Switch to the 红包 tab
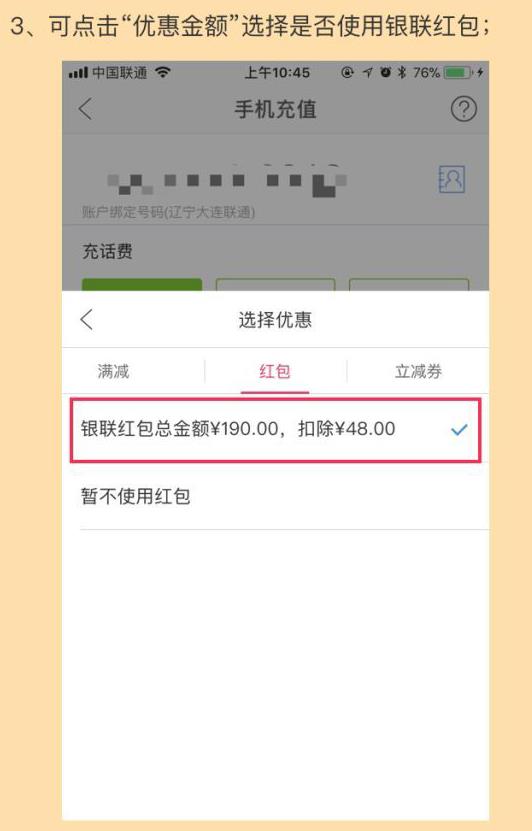The width and height of the screenshot is (532, 831). pos(275,371)
